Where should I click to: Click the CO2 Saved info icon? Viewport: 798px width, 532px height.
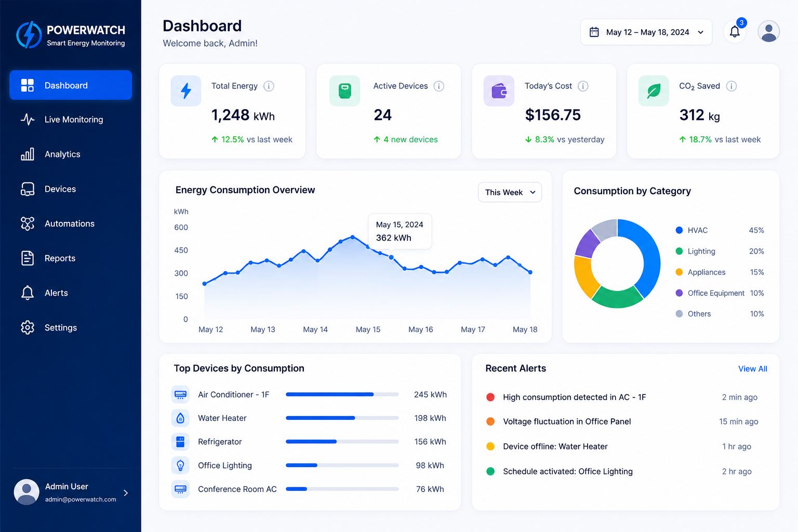pyautogui.click(x=731, y=86)
